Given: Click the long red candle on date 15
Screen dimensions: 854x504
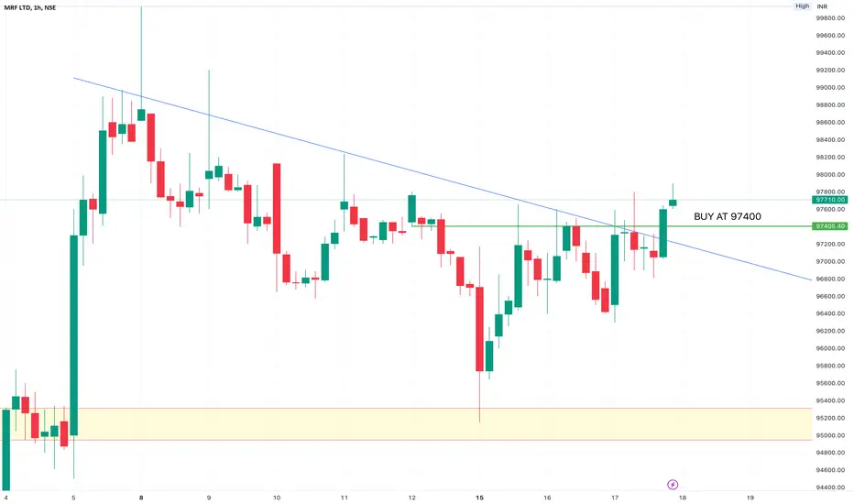Looking at the screenshot, I should click(x=479, y=329).
